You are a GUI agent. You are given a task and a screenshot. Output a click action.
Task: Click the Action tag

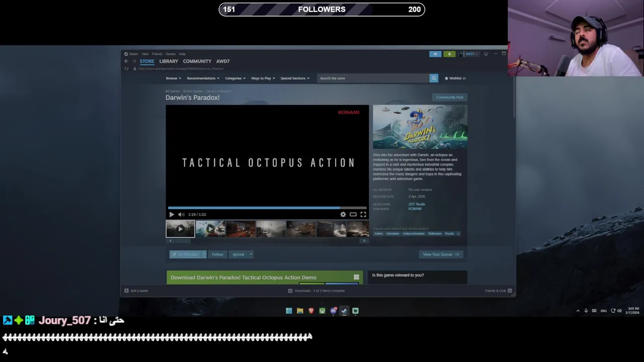(x=378, y=233)
